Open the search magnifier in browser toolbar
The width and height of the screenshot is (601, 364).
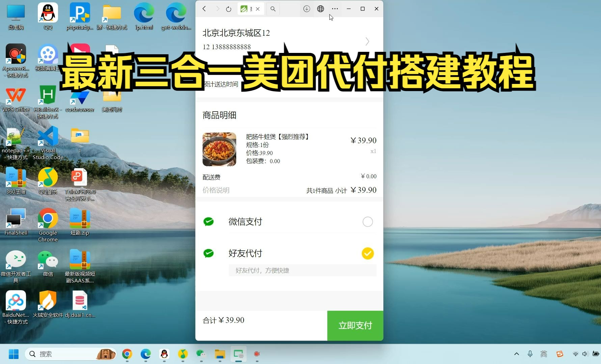(x=273, y=9)
